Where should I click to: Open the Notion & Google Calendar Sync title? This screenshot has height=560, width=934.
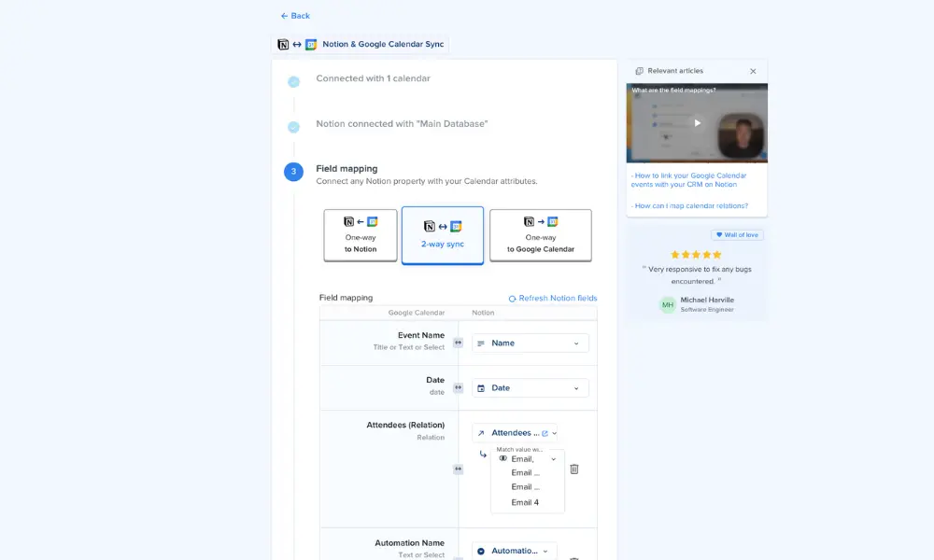click(x=383, y=44)
